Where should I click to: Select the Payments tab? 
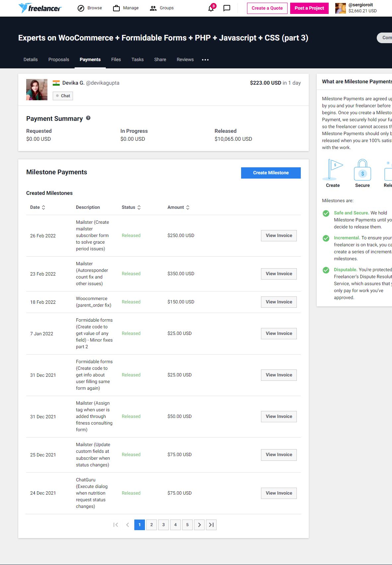tap(90, 60)
